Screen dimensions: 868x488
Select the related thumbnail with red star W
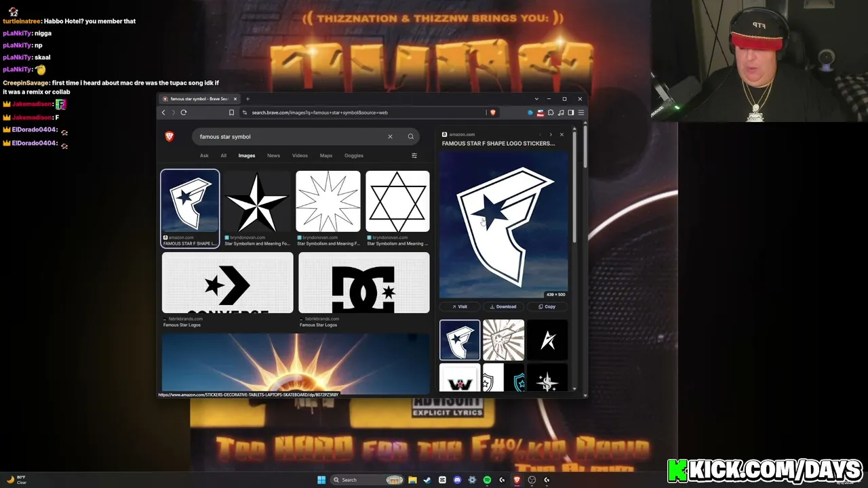[460, 378]
